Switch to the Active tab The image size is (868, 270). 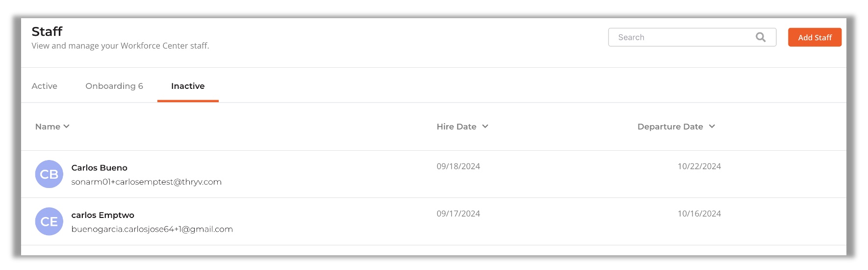45,86
